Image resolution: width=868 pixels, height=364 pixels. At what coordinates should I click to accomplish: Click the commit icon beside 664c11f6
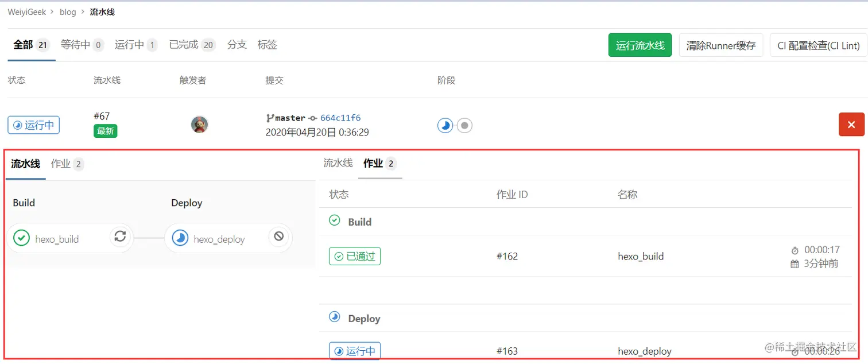(313, 118)
